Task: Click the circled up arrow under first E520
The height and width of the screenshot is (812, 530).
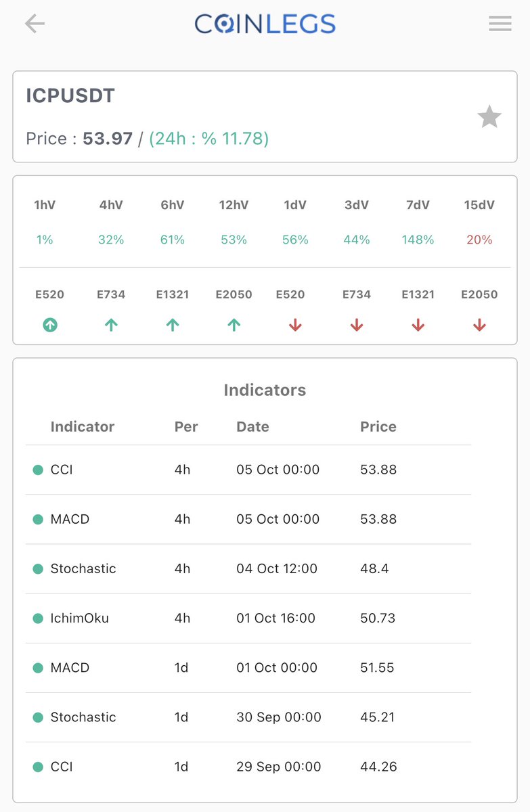Action: click(50, 325)
